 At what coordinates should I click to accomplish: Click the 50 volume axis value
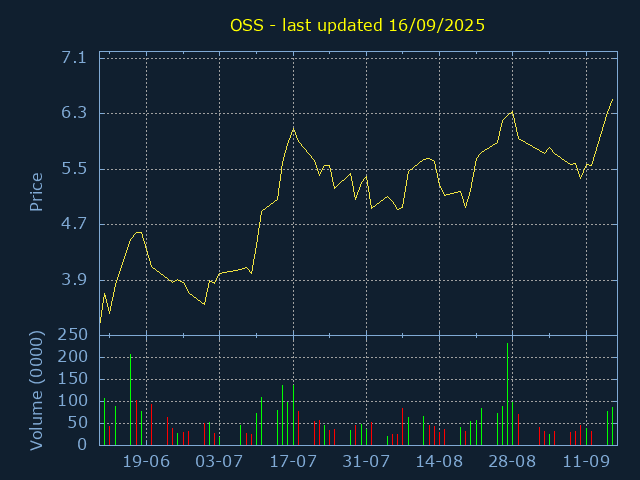(78, 423)
